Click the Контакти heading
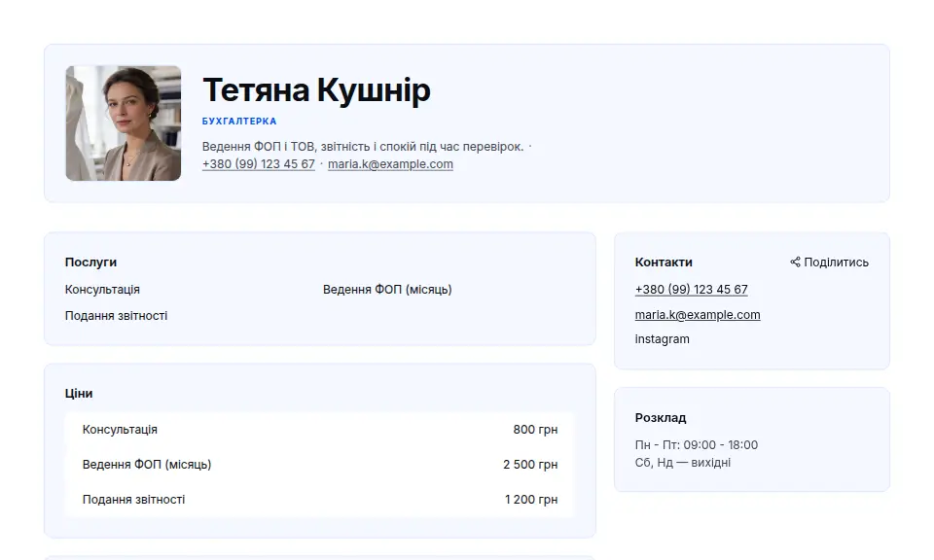The width and height of the screenshot is (934, 560). point(664,262)
